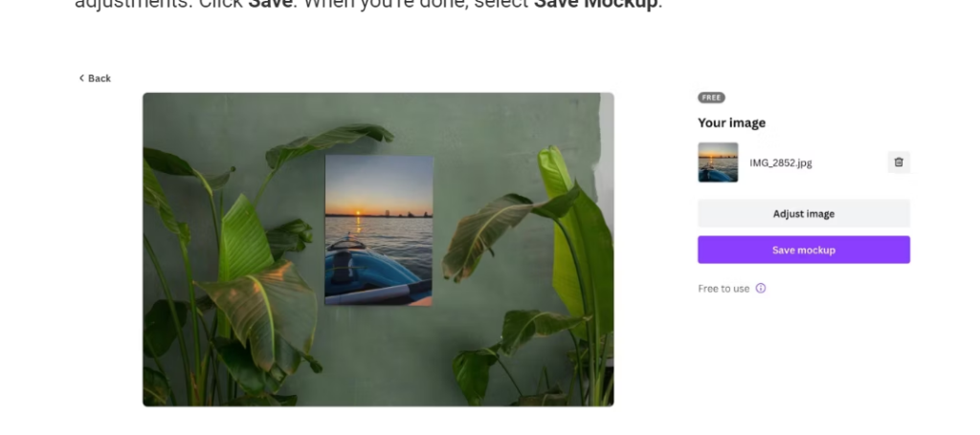Open the Adjust image button

[x=804, y=213]
